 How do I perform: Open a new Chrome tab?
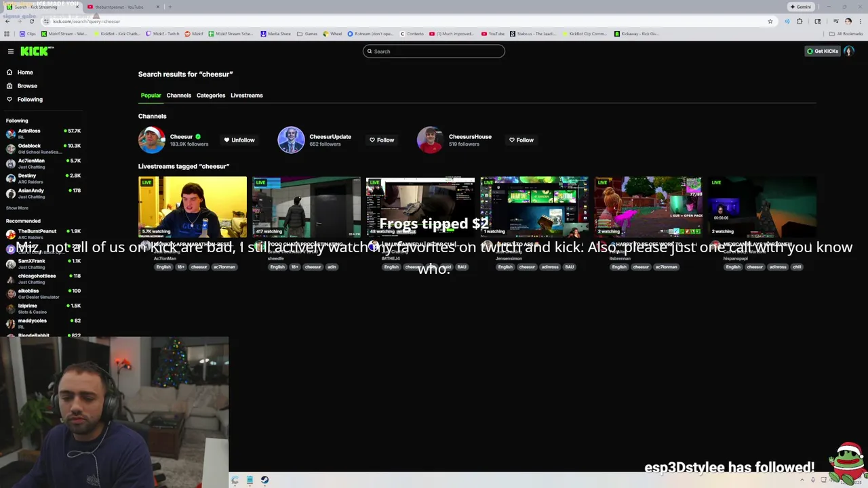(170, 7)
